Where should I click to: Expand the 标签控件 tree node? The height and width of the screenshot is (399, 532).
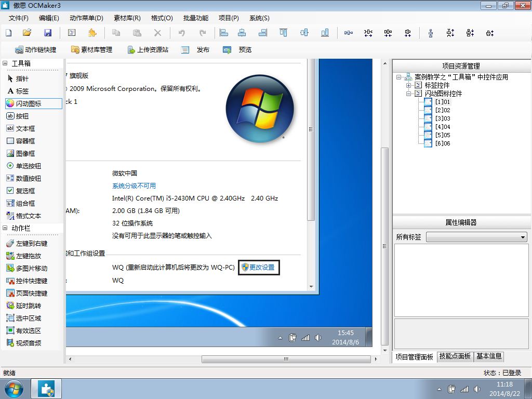click(x=409, y=86)
